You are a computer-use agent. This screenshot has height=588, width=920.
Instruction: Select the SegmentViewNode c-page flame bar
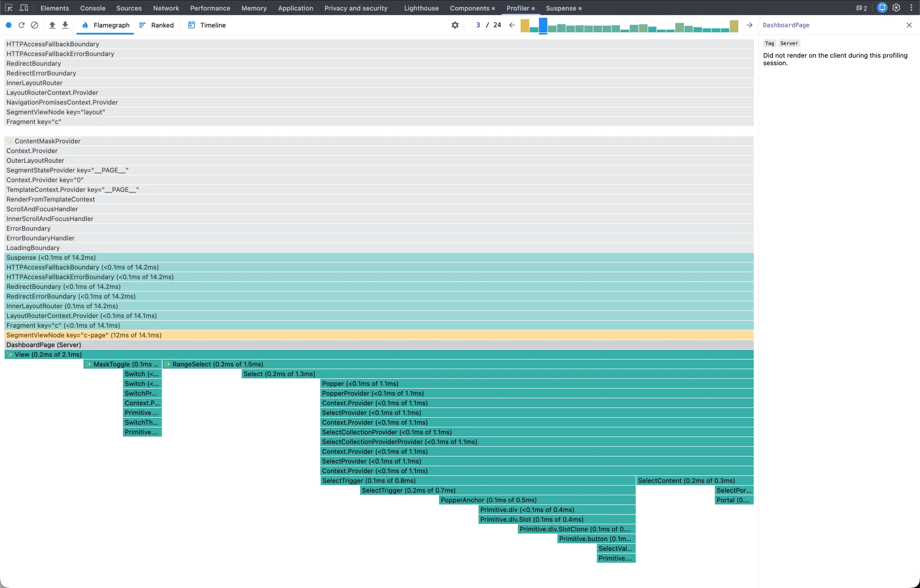coord(377,335)
